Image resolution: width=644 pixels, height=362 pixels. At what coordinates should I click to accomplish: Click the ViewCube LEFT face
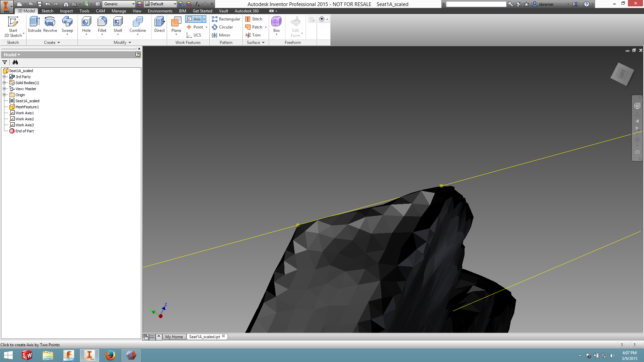click(x=622, y=74)
